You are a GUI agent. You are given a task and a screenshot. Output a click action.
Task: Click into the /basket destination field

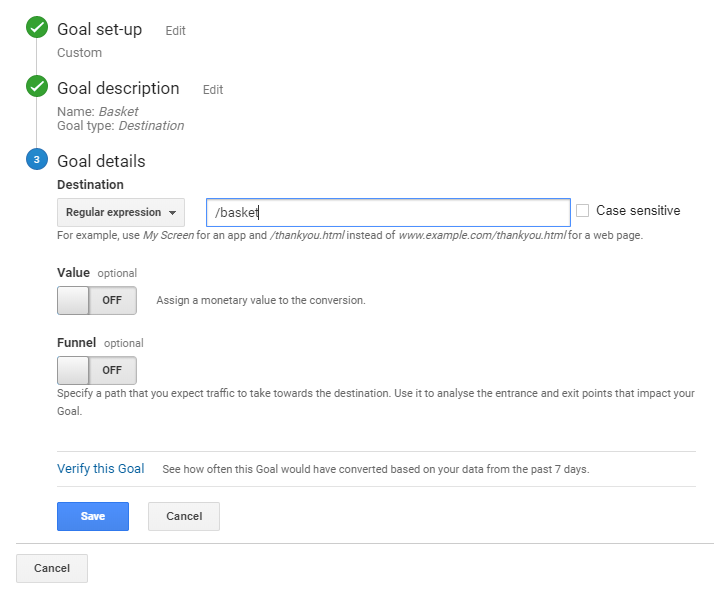[388, 212]
